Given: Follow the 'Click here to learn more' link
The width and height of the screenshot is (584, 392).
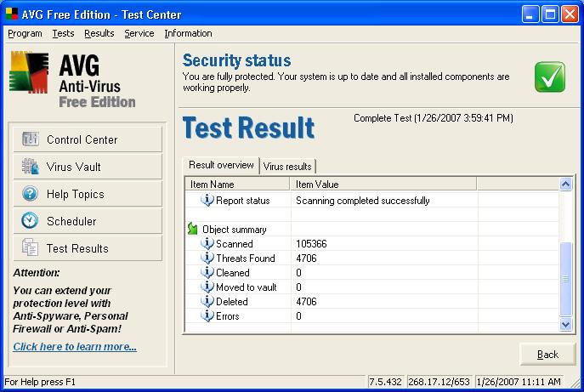Looking at the screenshot, I should (75, 347).
